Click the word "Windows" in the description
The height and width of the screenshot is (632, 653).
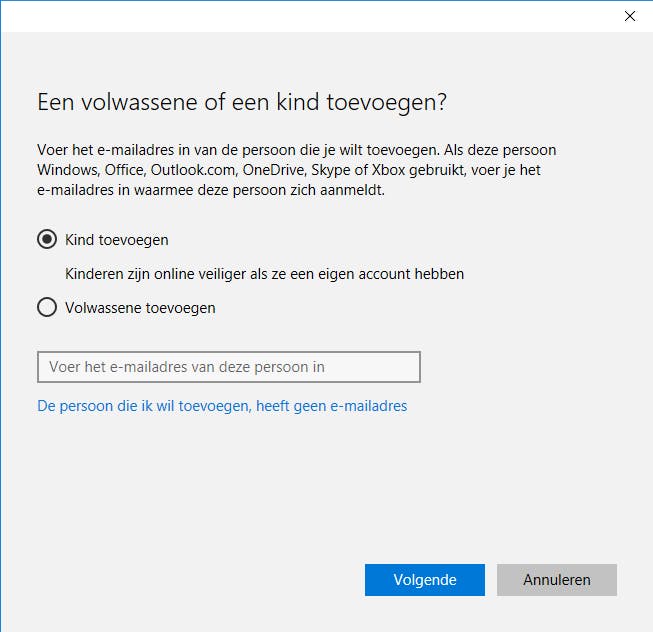[x=66, y=170]
